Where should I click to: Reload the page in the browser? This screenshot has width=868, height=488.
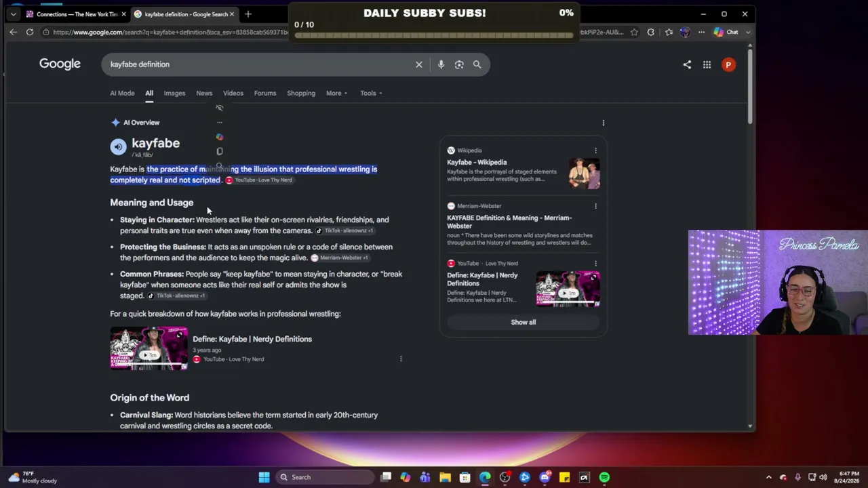[x=30, y=32]
